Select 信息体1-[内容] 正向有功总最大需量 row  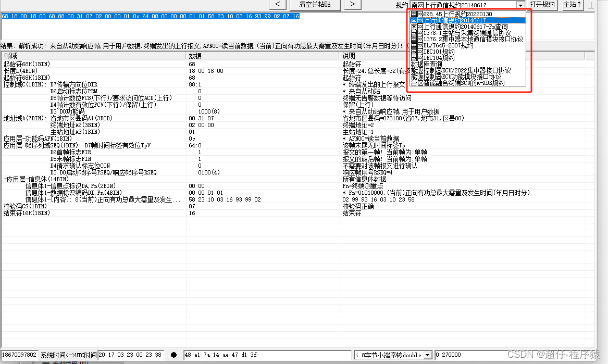click(x=298, y=199)
